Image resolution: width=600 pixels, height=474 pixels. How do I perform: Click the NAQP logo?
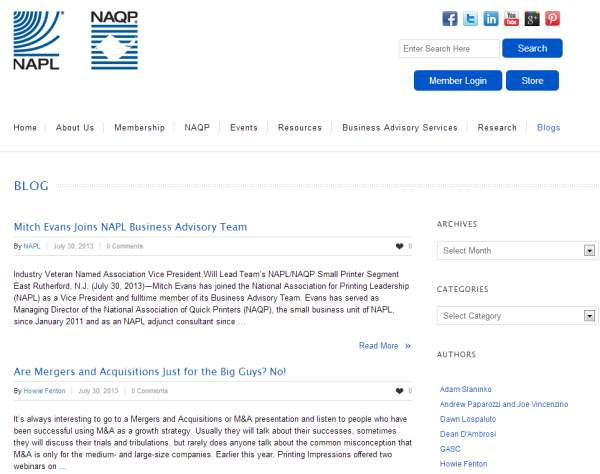pyautogui.click(x=114, y=40)
